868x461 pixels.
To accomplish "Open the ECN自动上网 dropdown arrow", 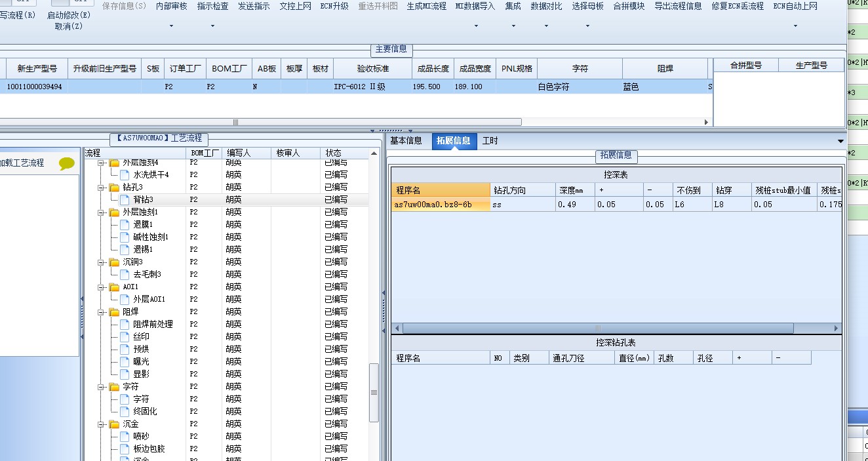I will point(795,27).
